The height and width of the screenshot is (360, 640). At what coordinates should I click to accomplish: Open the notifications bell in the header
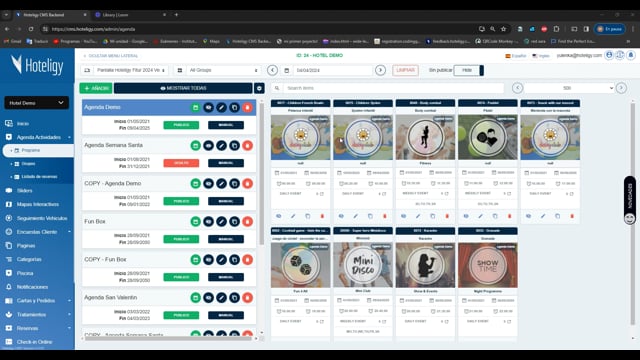631,55
